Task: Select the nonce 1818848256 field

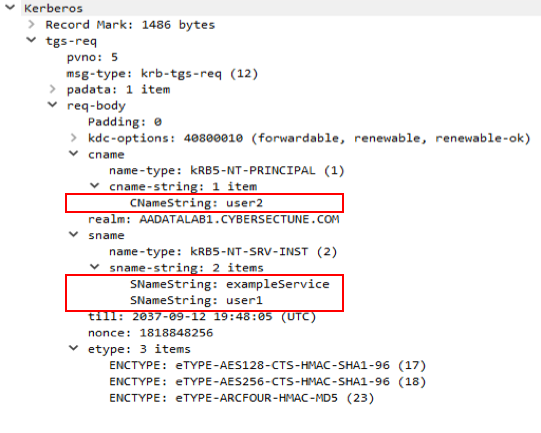Action: pyautogui.click(x=150, y=333)
